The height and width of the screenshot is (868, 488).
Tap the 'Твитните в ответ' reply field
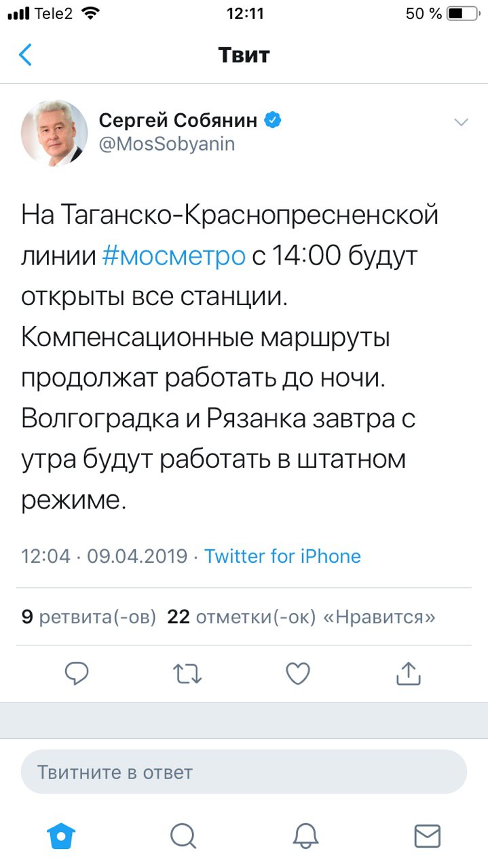244,772
